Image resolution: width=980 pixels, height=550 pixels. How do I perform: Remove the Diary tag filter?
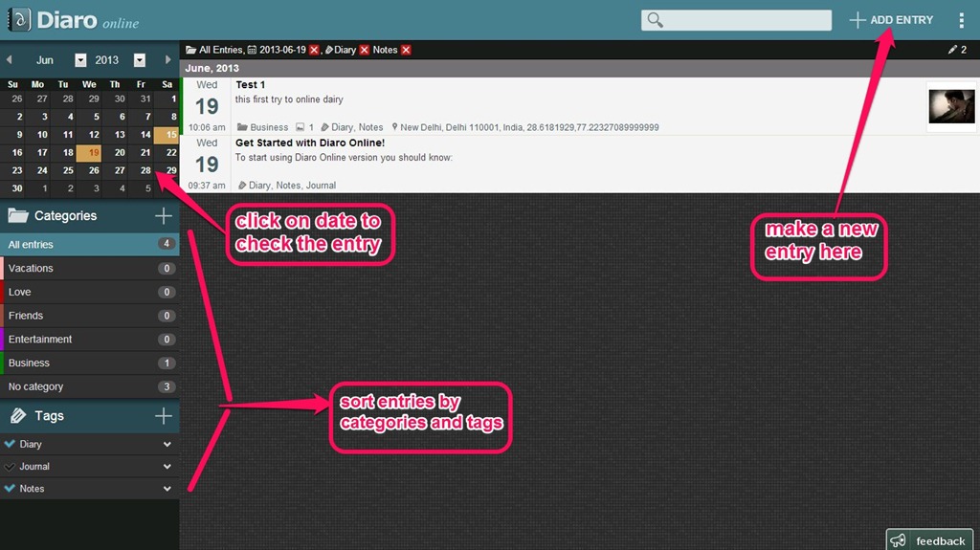point(364,50)
